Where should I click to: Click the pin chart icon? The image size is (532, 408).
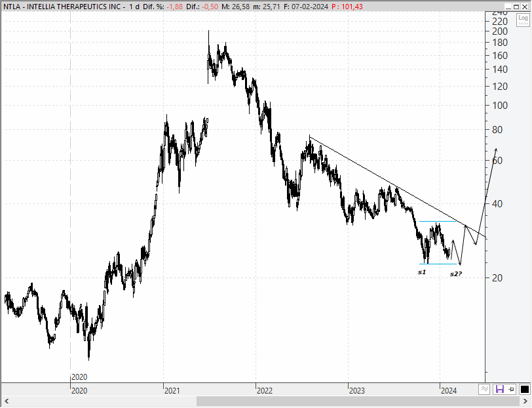pyautogui.click(x=512, y=389)
